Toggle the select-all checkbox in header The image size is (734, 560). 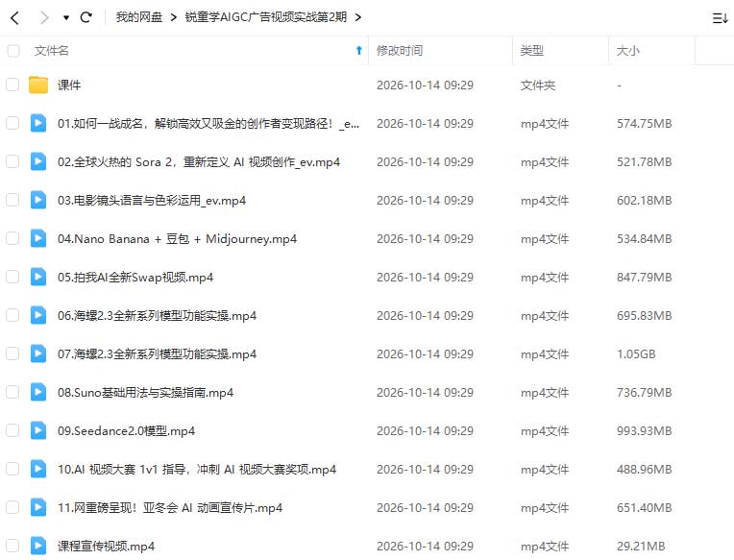13,51
